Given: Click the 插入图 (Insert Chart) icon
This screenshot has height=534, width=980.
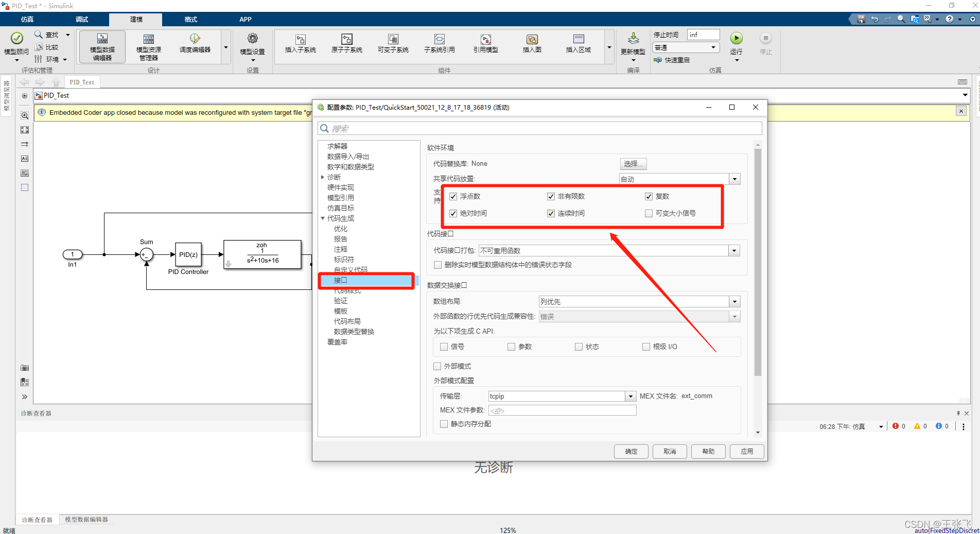Looking at the screenshot, I should click(x=532, y=39).
